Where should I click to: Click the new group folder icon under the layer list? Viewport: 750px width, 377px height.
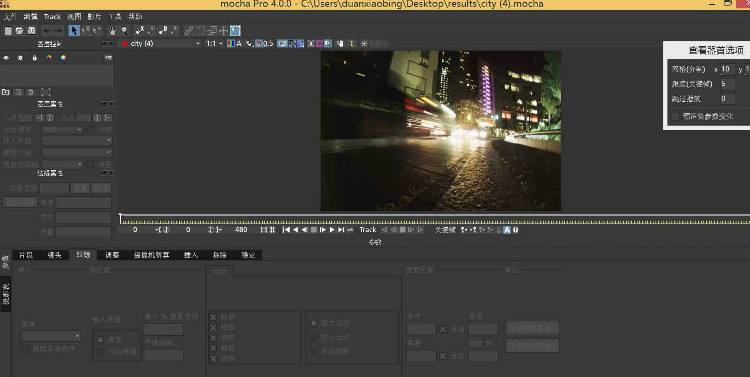pos(6,92)
